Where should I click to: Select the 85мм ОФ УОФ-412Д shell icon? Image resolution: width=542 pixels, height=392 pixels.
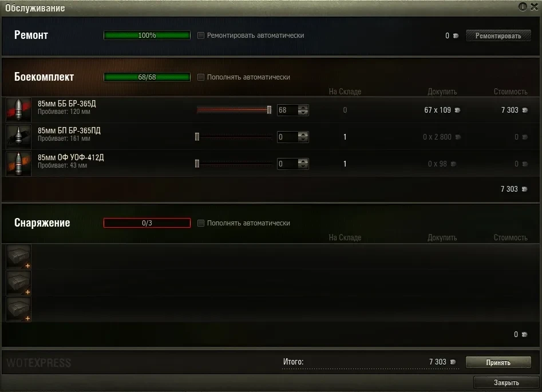19,164
